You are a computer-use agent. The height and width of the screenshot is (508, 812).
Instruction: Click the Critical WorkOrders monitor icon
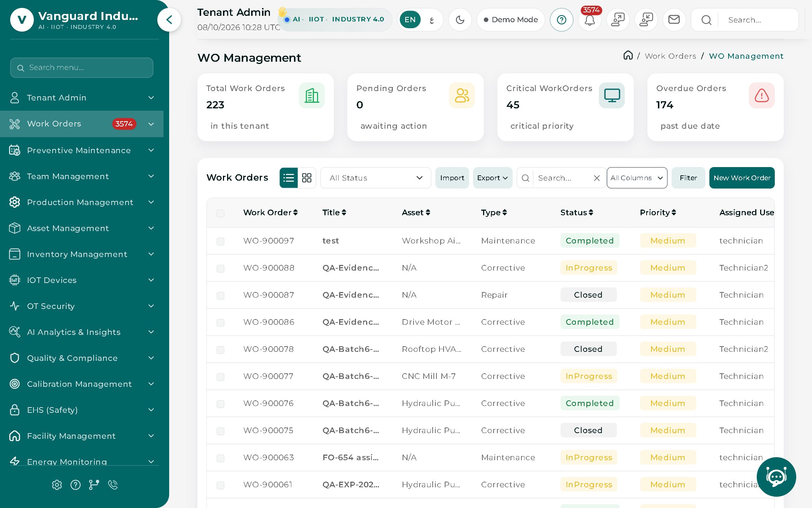click(612, 95)
